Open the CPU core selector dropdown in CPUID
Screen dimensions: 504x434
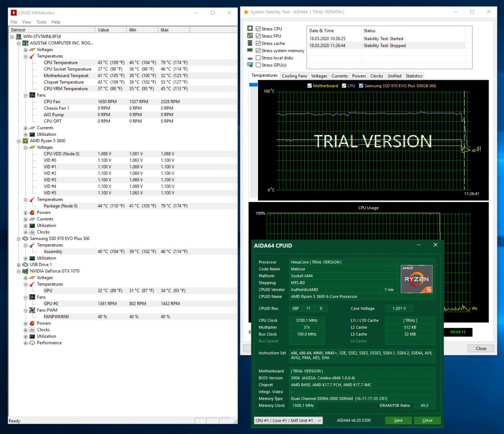click(x=288, y=421)
